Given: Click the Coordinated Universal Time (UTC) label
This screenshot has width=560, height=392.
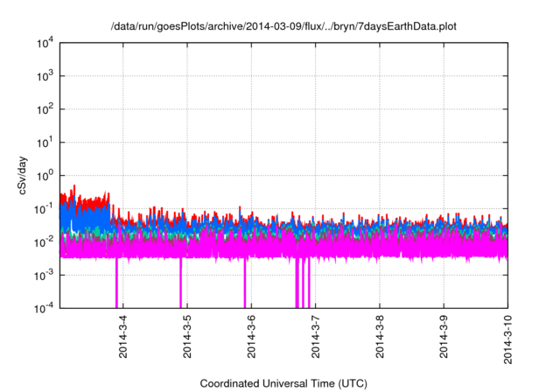Looking at the screenshot, I should tap(283, 384).
